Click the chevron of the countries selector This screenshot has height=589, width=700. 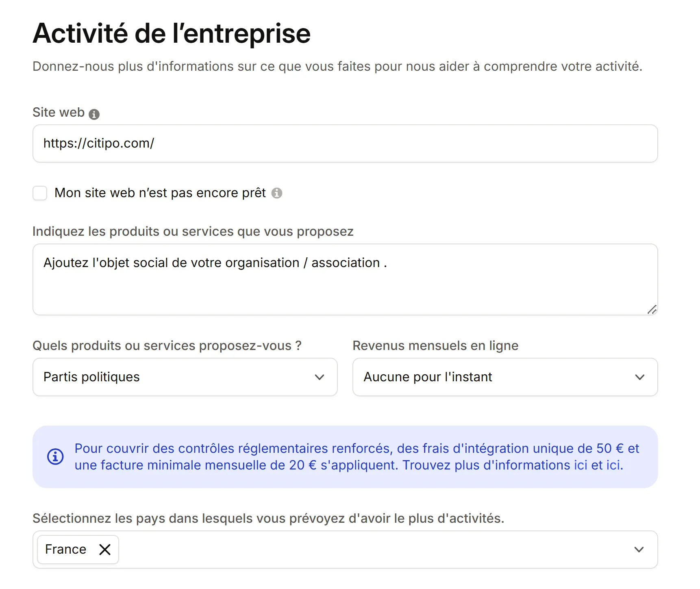639,550
